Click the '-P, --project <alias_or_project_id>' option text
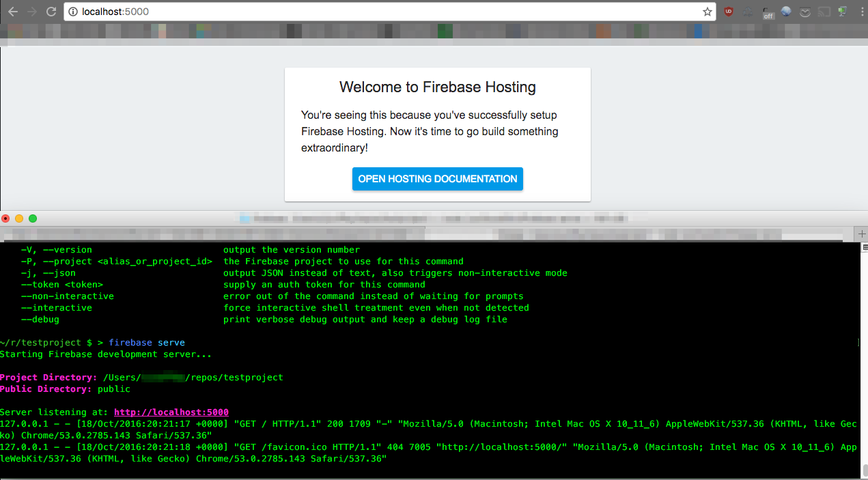This screenshot has width=868, height=480. tap(117, 262)
